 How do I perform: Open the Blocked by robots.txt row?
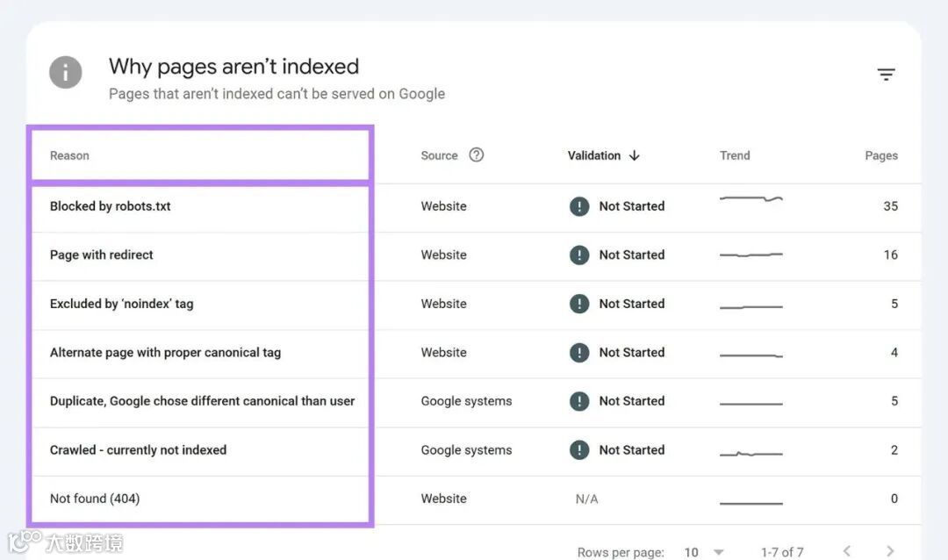(x=111, y=206)
